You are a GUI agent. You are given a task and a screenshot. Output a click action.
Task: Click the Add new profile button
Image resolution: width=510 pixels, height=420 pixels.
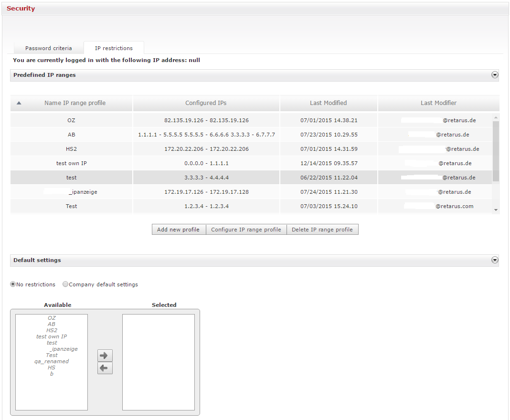pyautogui.click(x=178, y=230)
